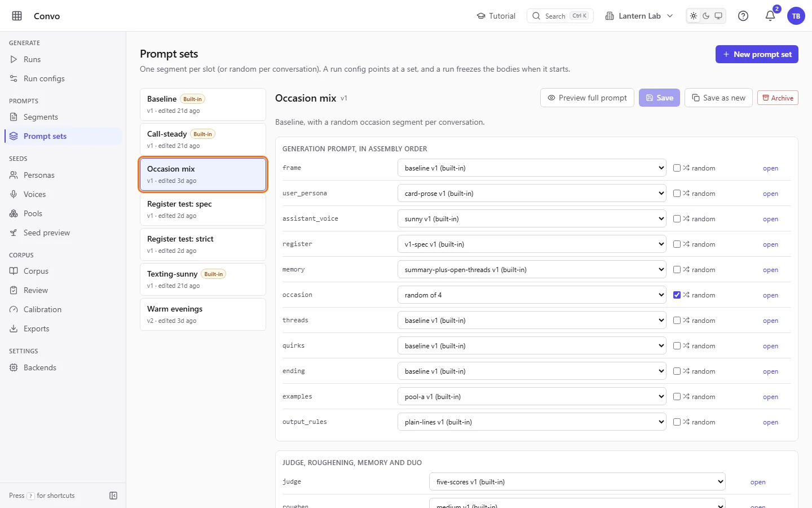The height and width of the screenshot is (508, 812).
Task: Open the judge segment dropdown
Action: point(577,482)
